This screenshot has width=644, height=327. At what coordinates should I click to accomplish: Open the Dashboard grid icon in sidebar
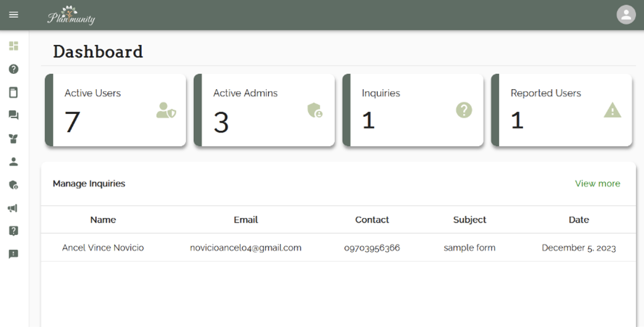click(x=14, y=46)
